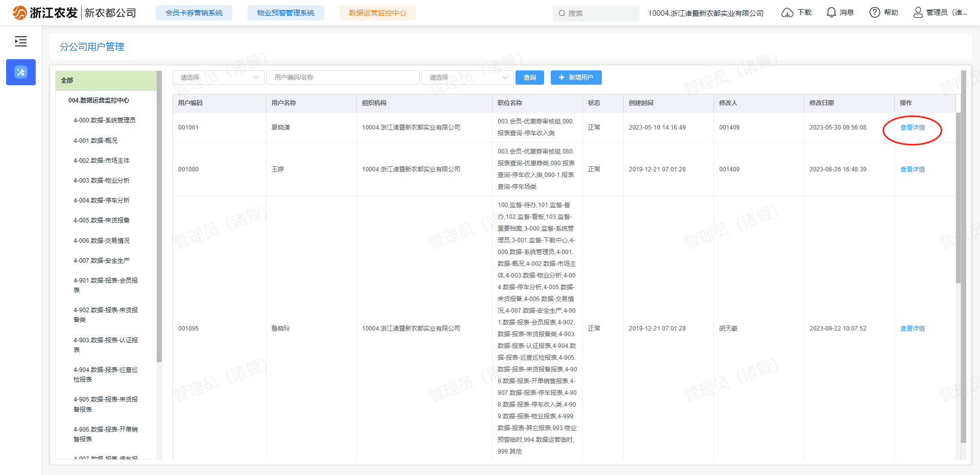Viewport: 980px width, 475px height.
Task: Open the blue tools sidebar icon
Action: [x=21, y=72]
